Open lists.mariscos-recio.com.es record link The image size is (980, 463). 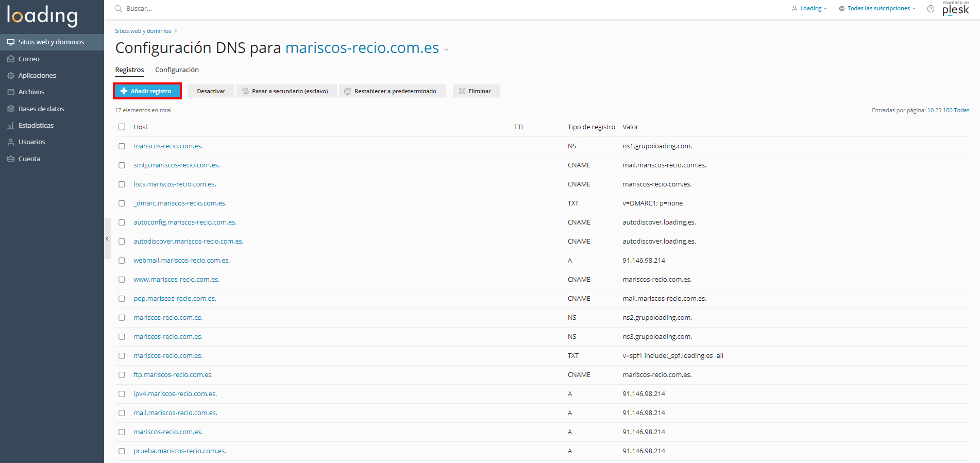pyautogui.click(x=175, y=184)
